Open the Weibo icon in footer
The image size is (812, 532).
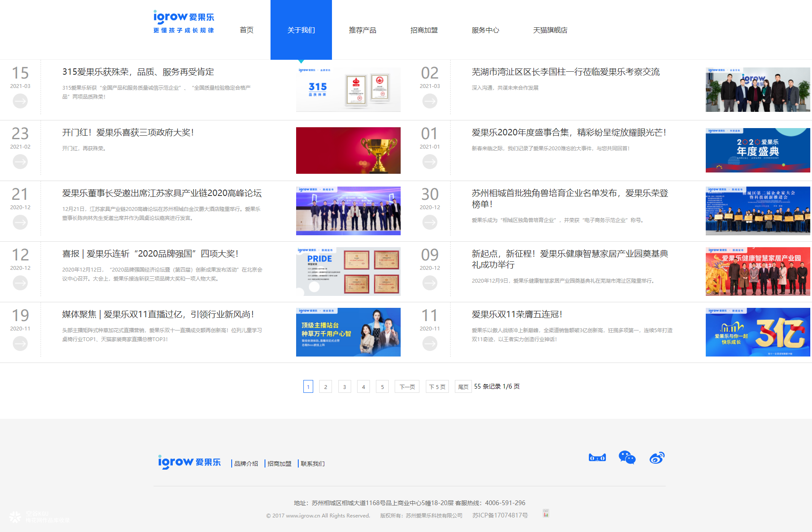[657, 458]
